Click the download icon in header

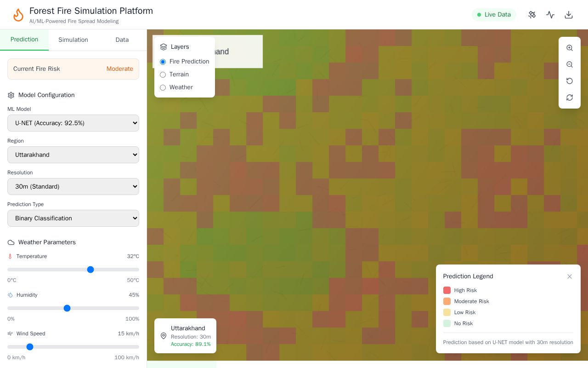pyautogui.click(x=569, y=15)
